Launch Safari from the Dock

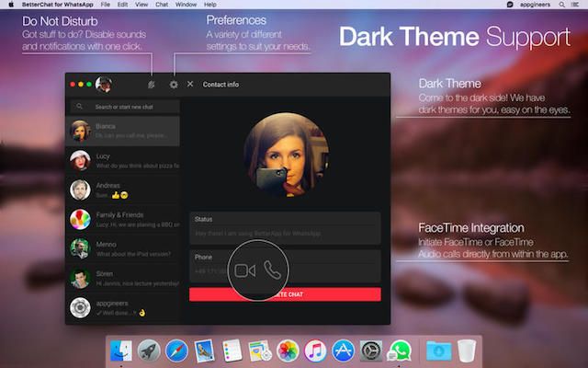point(176,351)
